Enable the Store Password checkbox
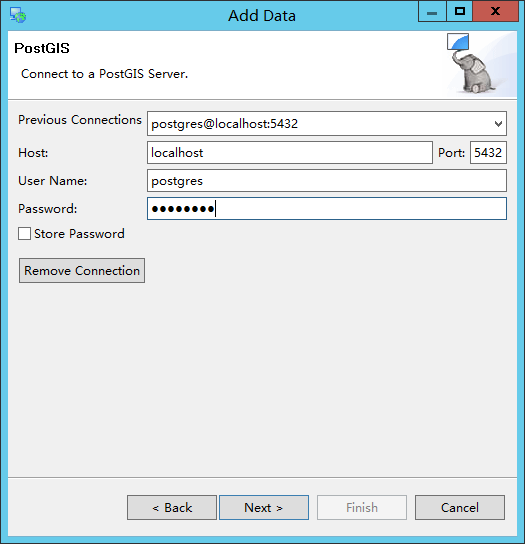The height and width of the screenshot is (544, 525). coord(24,233)
